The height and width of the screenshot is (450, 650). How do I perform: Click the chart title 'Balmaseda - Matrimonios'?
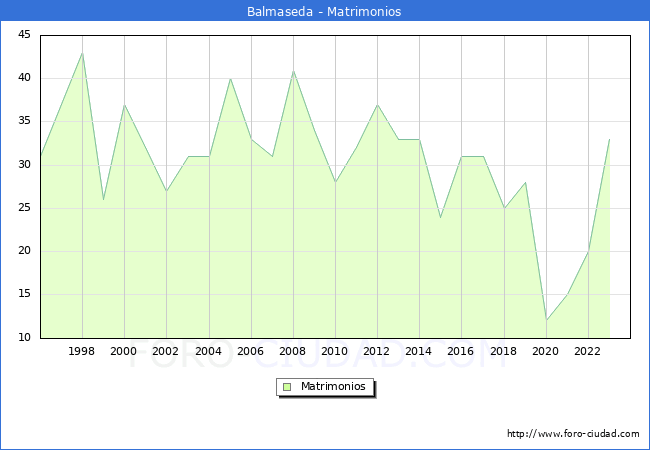[x=324, y=11]
